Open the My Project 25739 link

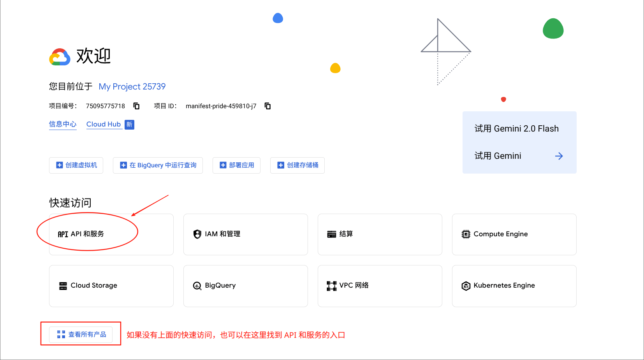132,86
